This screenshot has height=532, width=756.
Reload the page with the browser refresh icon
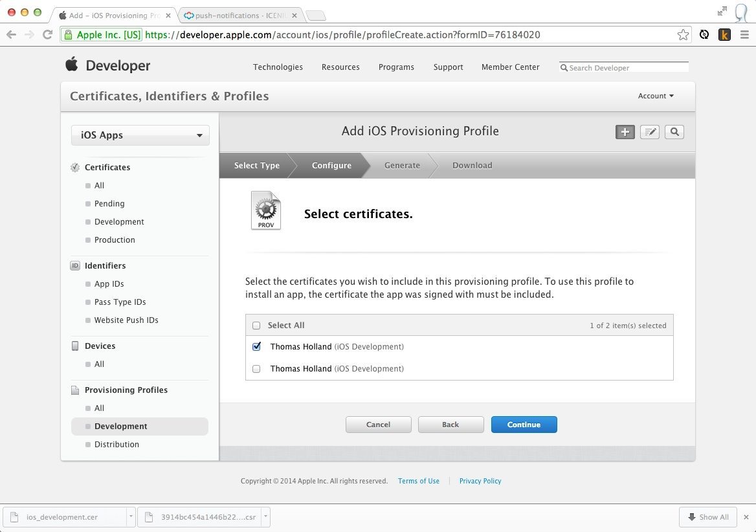coord(47,35)
